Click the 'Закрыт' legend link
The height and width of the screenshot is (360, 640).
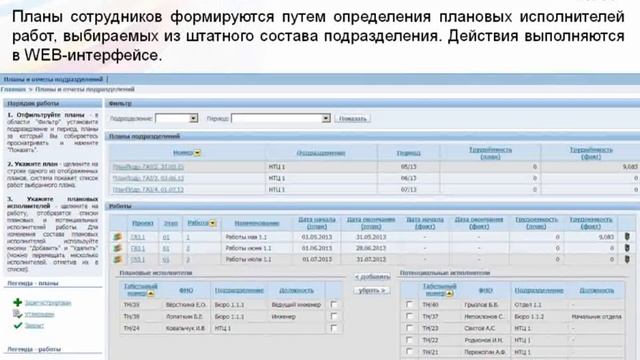click(34, 326)
